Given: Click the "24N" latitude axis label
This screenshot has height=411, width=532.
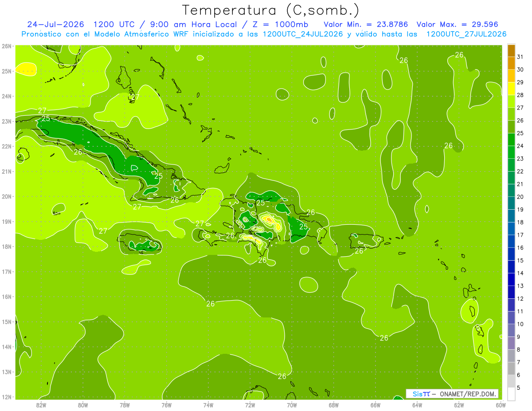Looking at the screenshot, I should coord(6,96).
